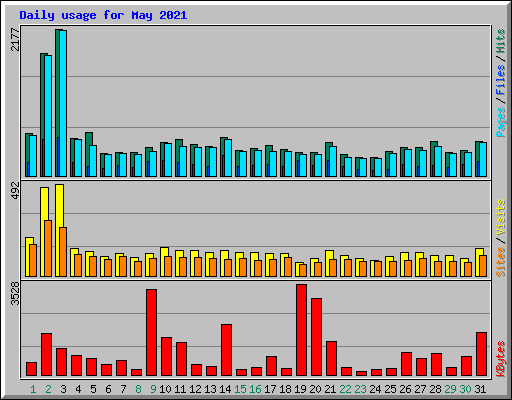This screenshot has height=400, width=512.
Task: Click the Sites legend label
Action: 501,262
